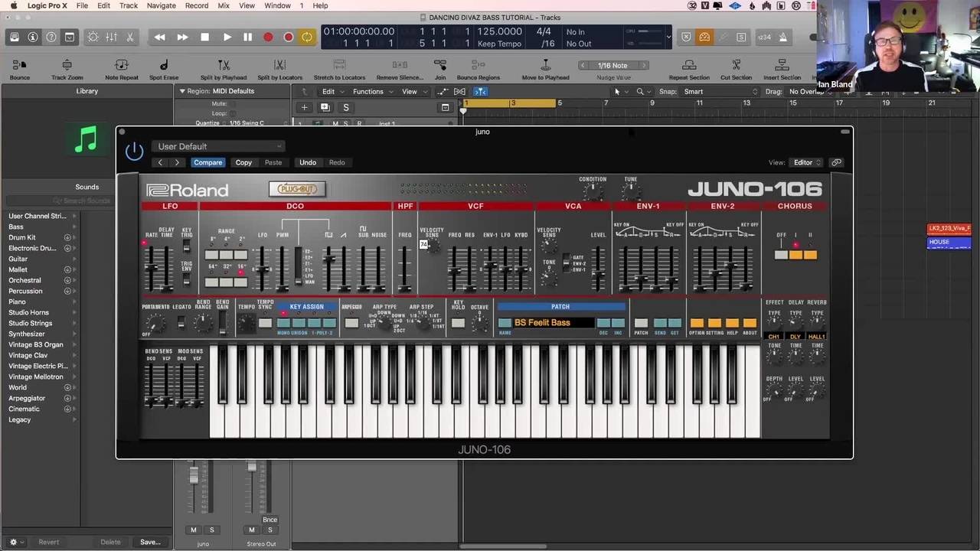Toggle the count-in 1234 button
The width and height of the screenshot is (980, 551).
click(x=764, y=37)
